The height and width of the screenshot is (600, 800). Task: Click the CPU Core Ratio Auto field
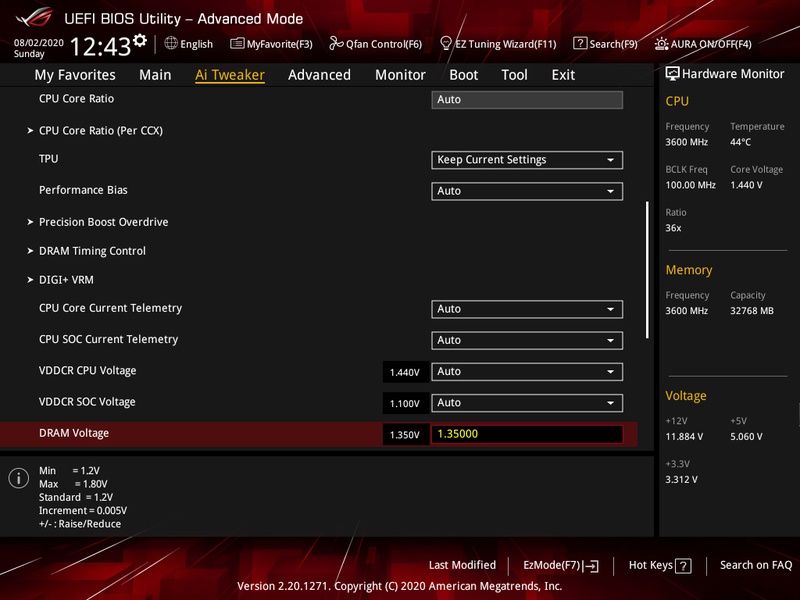527,99
